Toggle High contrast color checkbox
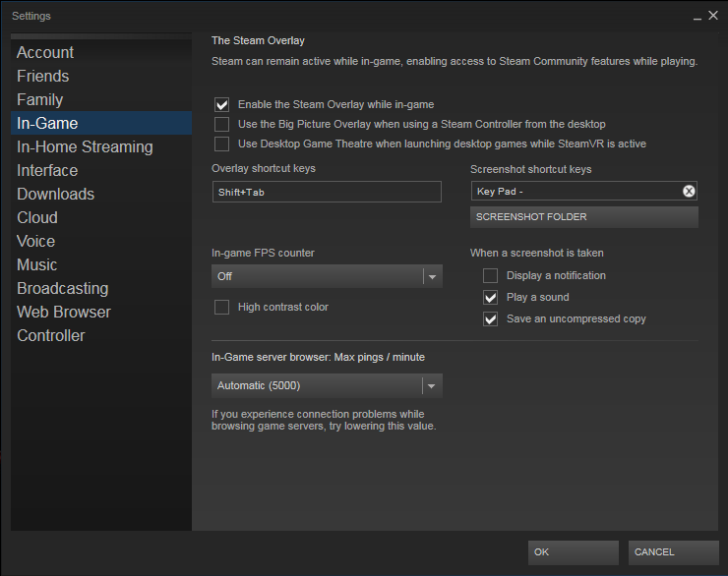The width and height of the screenshot is (728, 576). 221,308
